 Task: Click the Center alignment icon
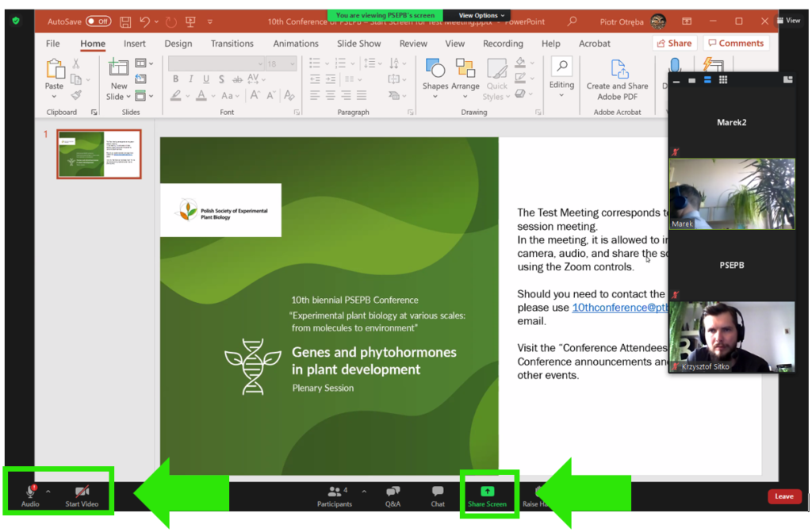click(x=331, y=95)
